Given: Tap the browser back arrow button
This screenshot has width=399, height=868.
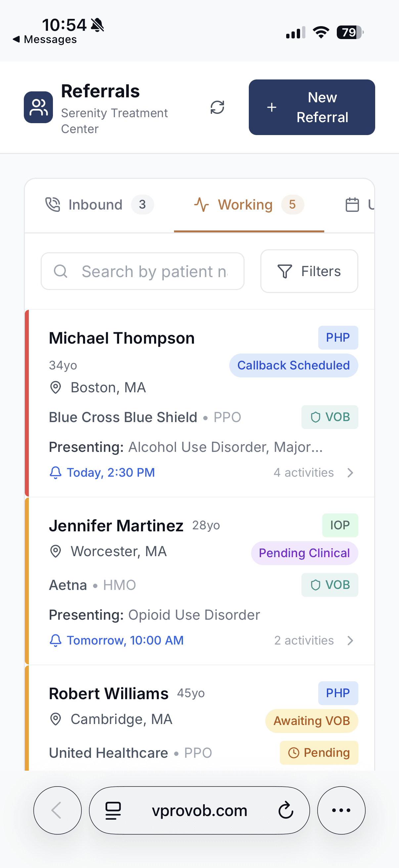Looking at the screenshot, I should 57,810.
